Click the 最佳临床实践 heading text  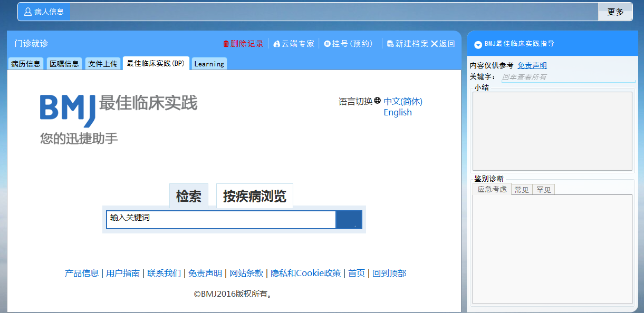tap(148, 103)
